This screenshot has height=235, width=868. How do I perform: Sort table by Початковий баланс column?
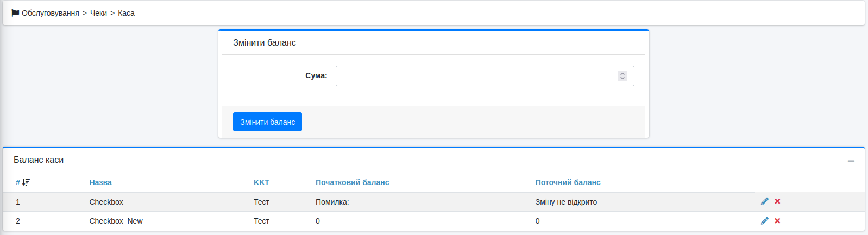352,182
